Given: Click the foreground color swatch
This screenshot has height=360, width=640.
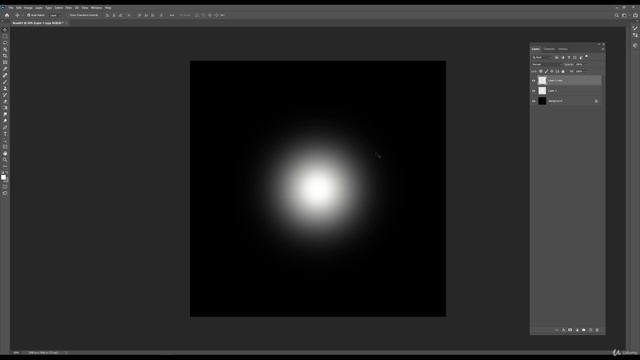Looking at the screenshot, I should [x=3, y=177].
